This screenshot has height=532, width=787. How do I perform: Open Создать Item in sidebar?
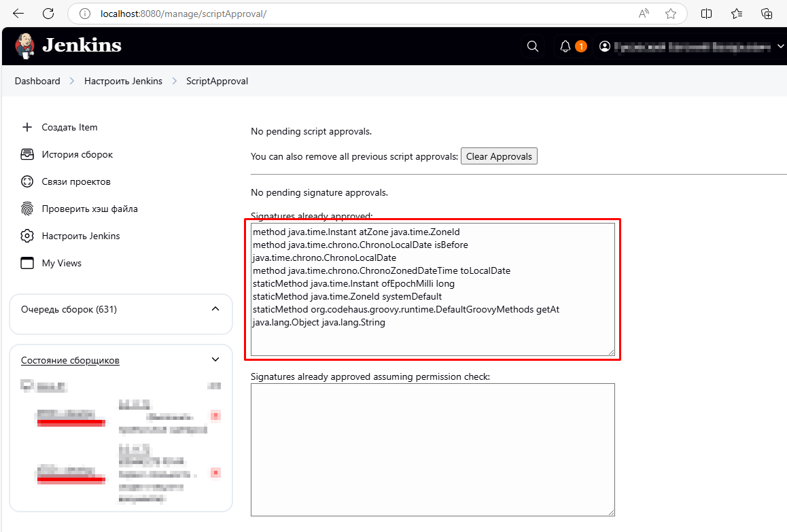69,127
